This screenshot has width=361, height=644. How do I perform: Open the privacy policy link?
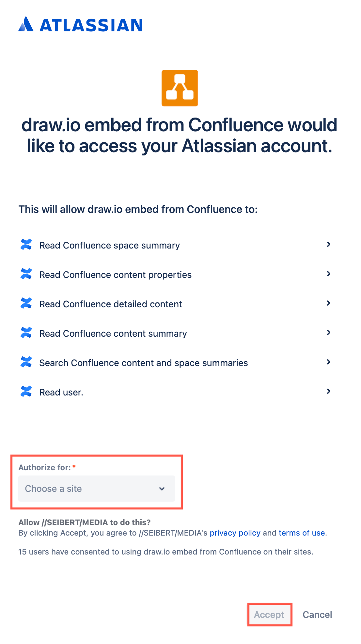(x=235, y=533)
